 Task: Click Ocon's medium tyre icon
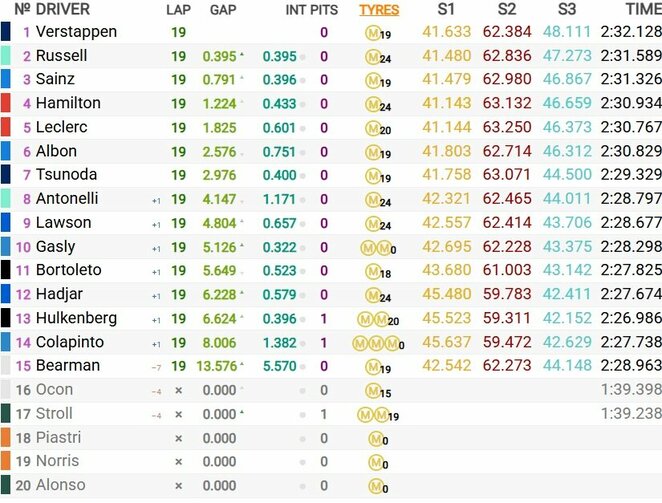pos(372,390)
